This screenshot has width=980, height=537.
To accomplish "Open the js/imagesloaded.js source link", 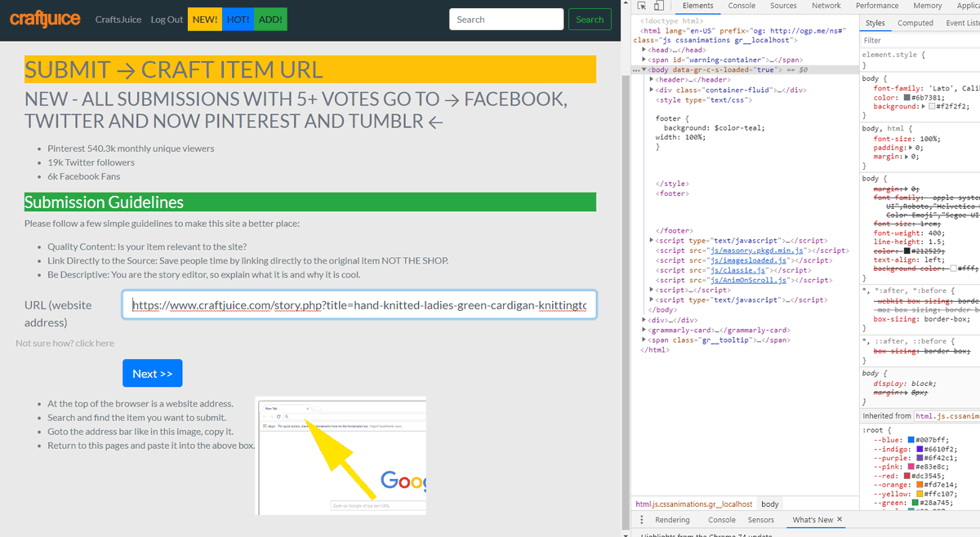I will point(749,260).
